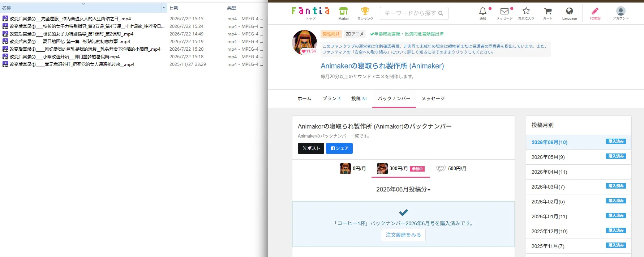The image size is (644, 257).
Task: Click the fanclub profile avatar image
Action: [305, 42]
